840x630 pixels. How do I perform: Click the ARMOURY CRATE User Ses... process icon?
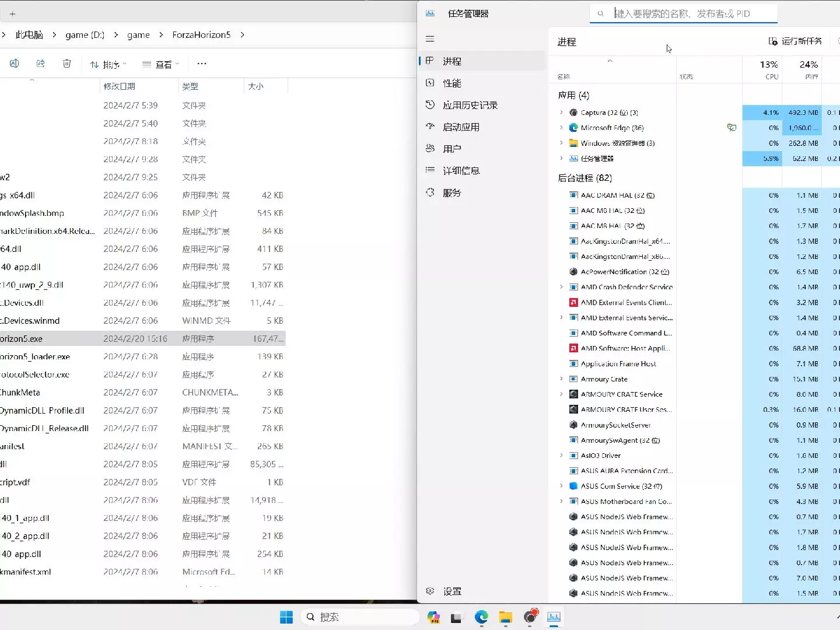(x=573, y=409)
